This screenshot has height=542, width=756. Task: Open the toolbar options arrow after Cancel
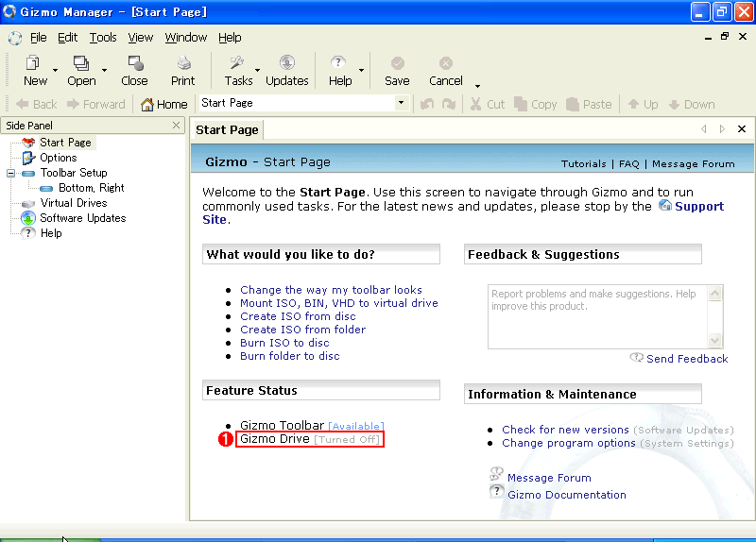tap(477, 86)
